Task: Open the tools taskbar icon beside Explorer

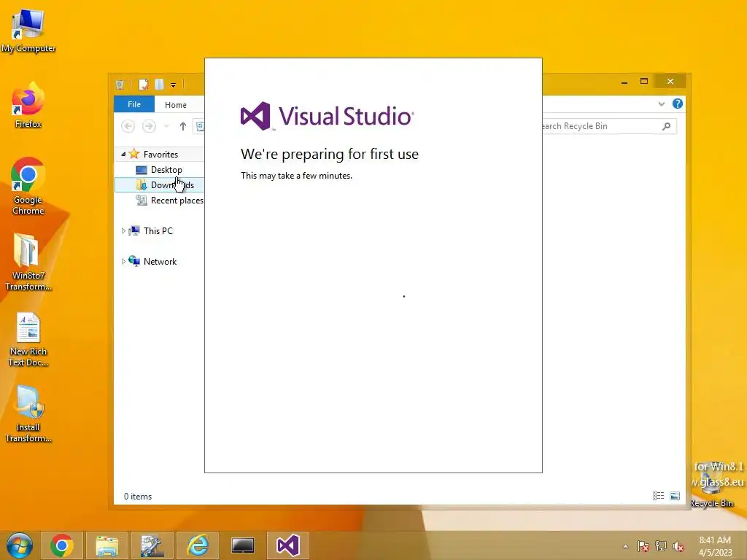Action: (x=152, y=545)
